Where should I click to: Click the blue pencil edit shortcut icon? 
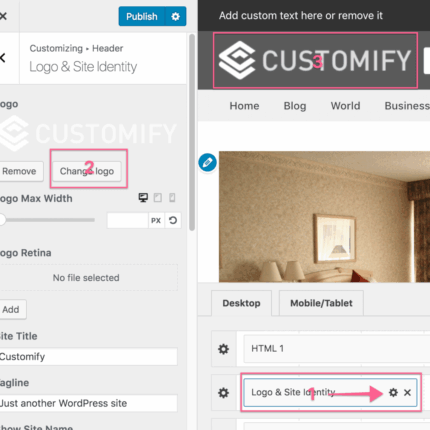pos(207,163)
